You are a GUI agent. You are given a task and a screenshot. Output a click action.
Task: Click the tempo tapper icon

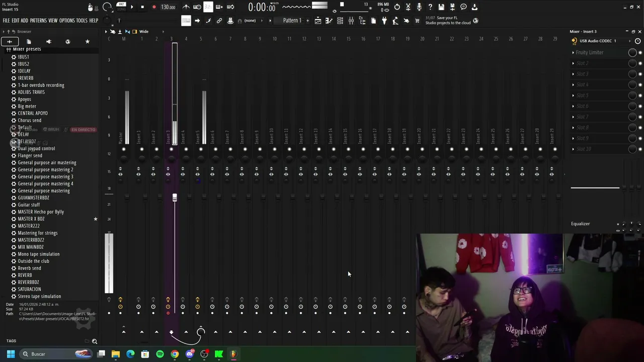coord(395,21)
